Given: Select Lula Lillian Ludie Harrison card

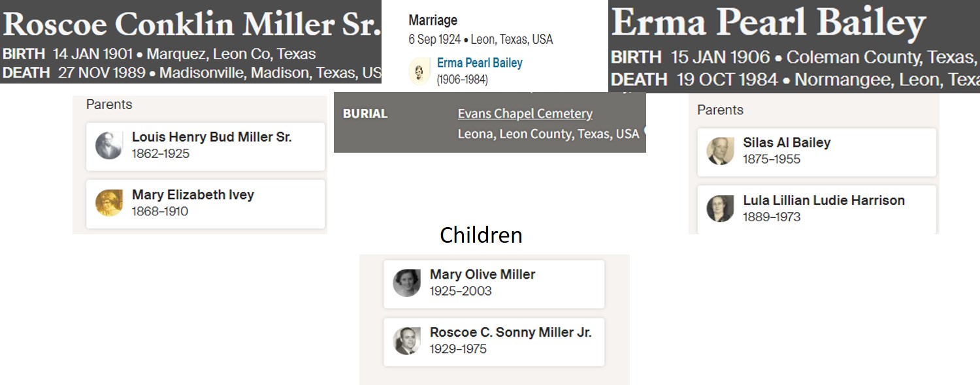Looking at the screenshot, I should pos(817,209).
